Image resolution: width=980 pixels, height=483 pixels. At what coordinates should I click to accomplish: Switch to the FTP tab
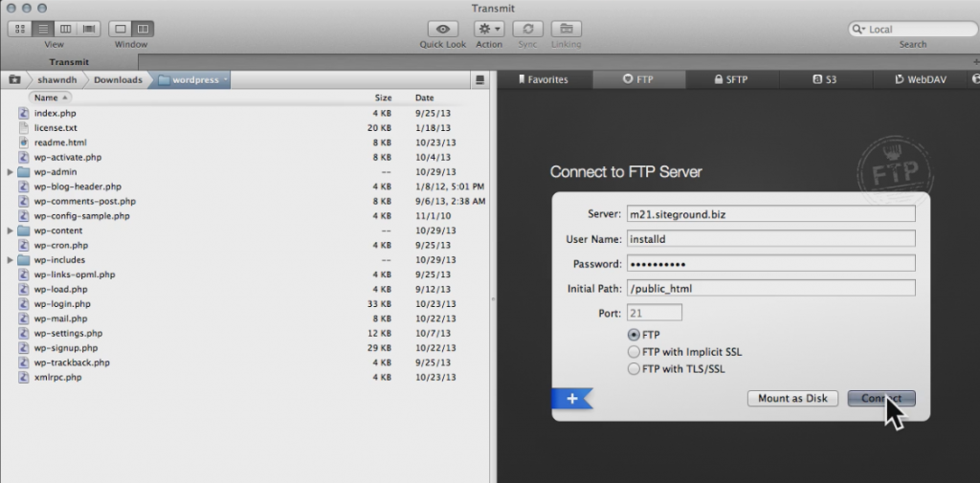point(638,79)
